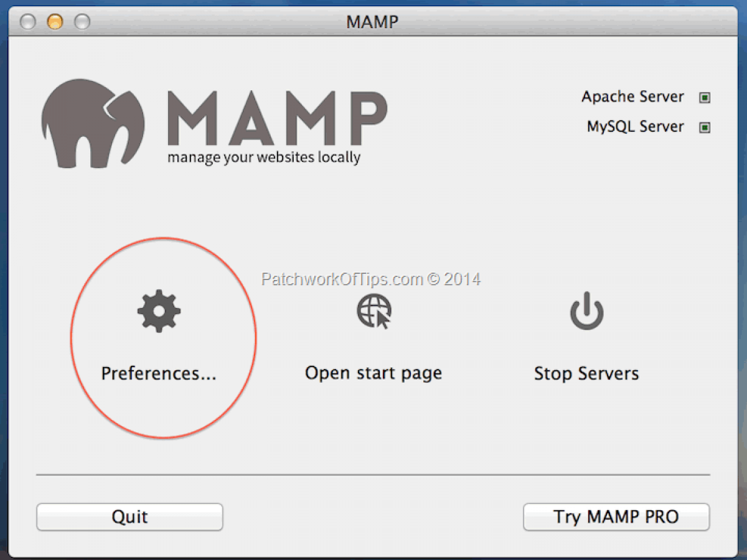The height and width of the screenshot is (560, 747).
Task: Click the Apache Server text
Action: [x=632, y=97]
